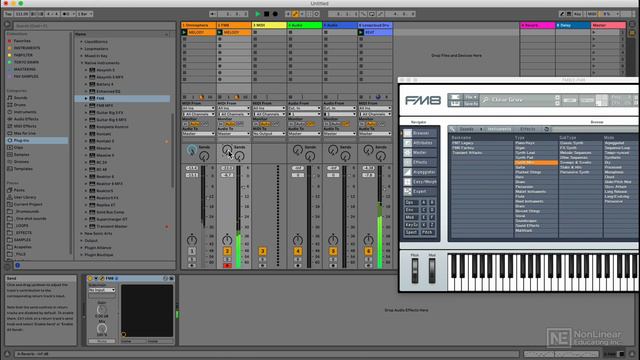Launch the MELODY clip in FM8 track
This screenshot has height=360, width=640.
tap(220, 32)
